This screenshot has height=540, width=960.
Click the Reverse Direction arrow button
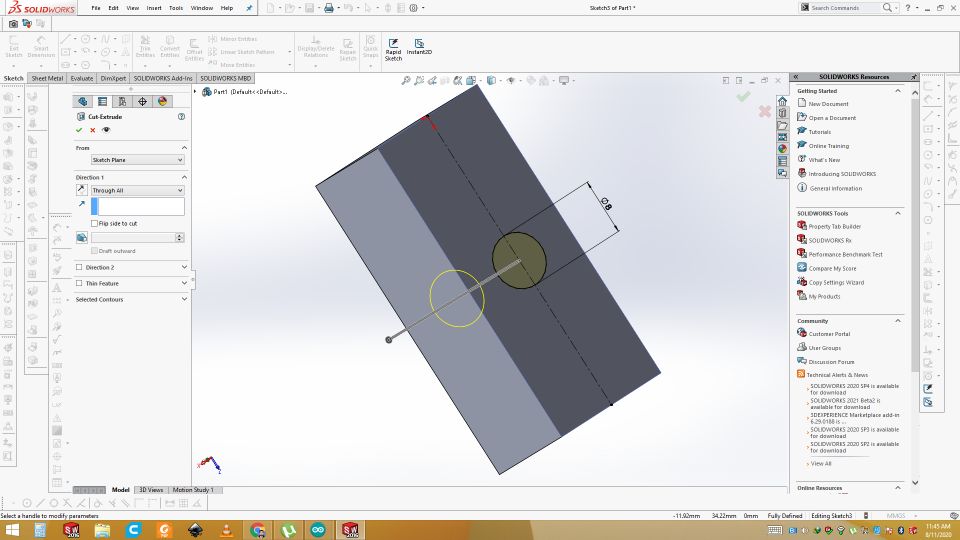click(x=81, y=190)
